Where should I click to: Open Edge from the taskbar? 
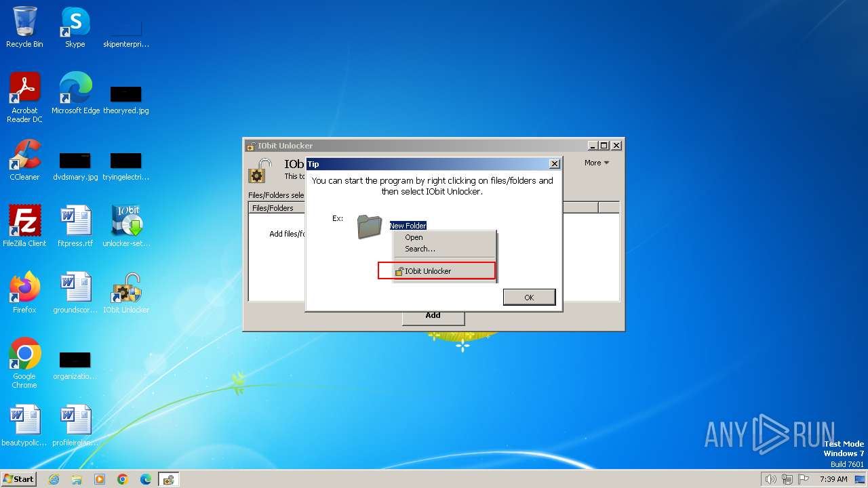[145, 479]
